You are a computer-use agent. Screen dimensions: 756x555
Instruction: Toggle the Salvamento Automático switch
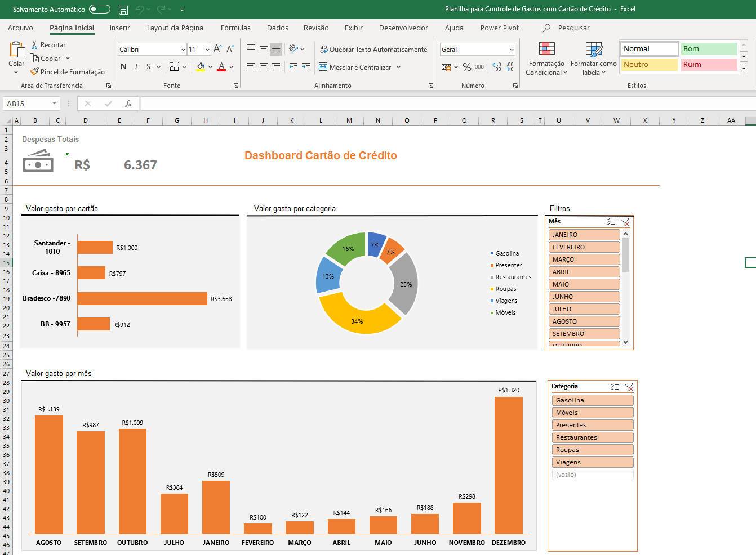pyautogui.click(x=100, y=9)
